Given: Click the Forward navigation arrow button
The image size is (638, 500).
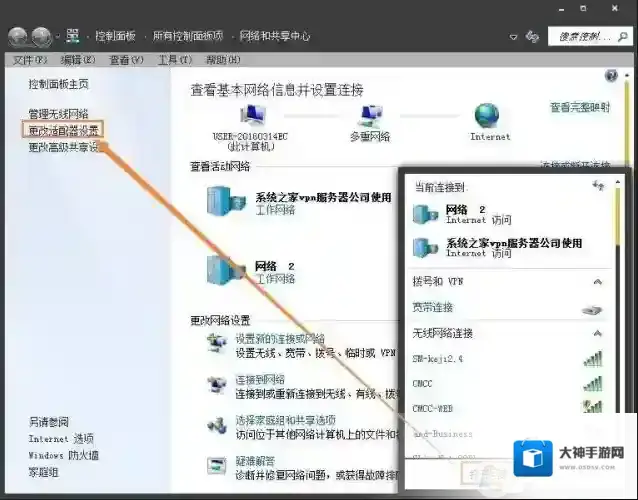Looking at the screenshot, I should pos(42,37).
